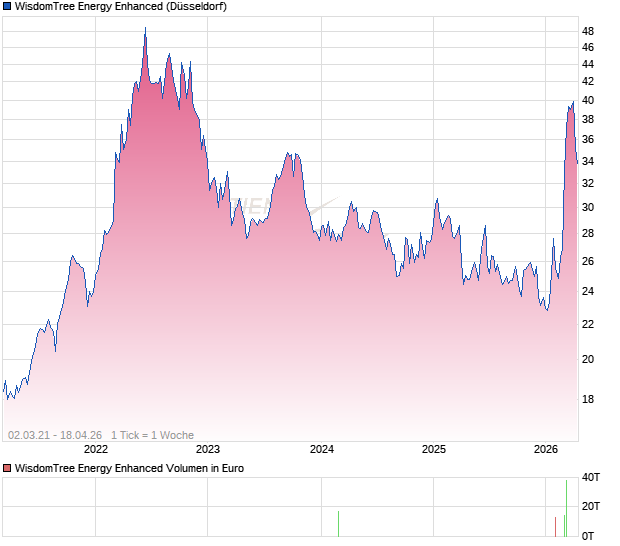Click the 20T volume axis label

coord(590,506)
